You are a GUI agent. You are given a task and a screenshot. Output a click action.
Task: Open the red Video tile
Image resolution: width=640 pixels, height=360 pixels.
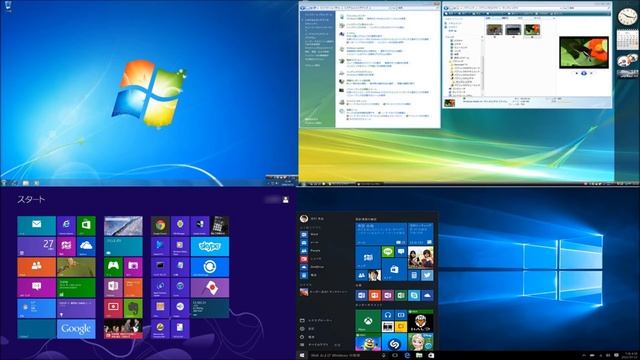click(113, 308)
